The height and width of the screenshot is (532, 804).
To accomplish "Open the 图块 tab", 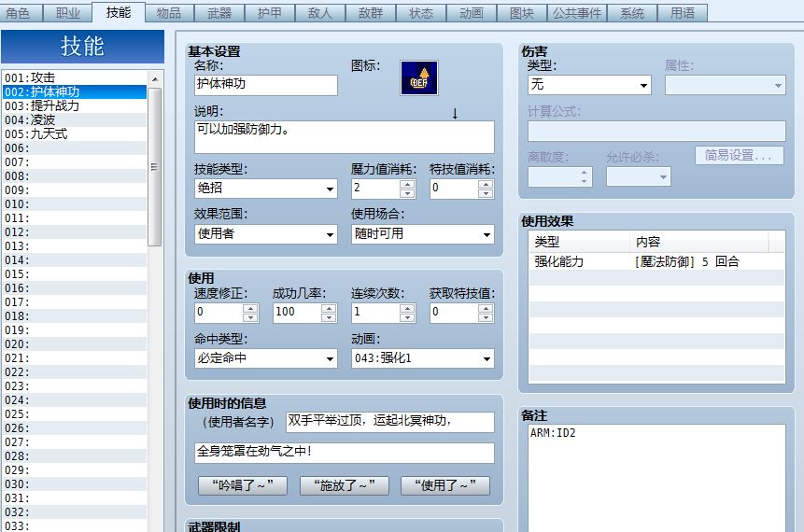I will [522, 13].
